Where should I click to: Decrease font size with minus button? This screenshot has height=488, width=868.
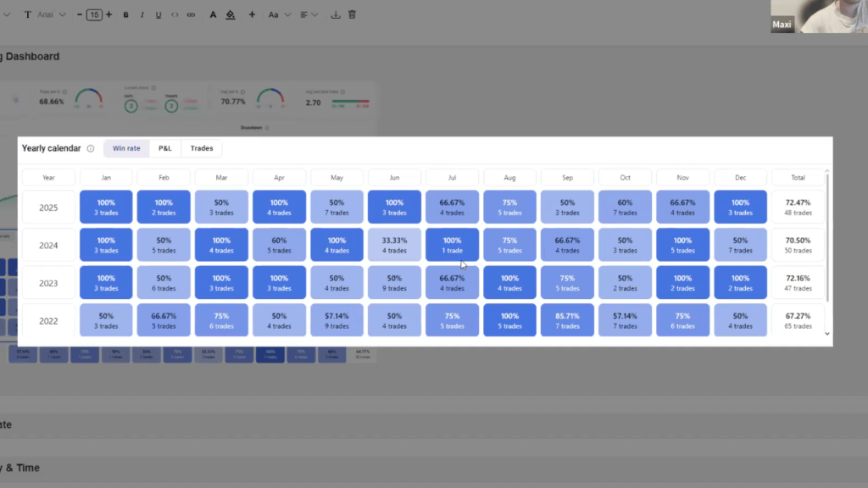pyautogui.click(x=80, y=14)
